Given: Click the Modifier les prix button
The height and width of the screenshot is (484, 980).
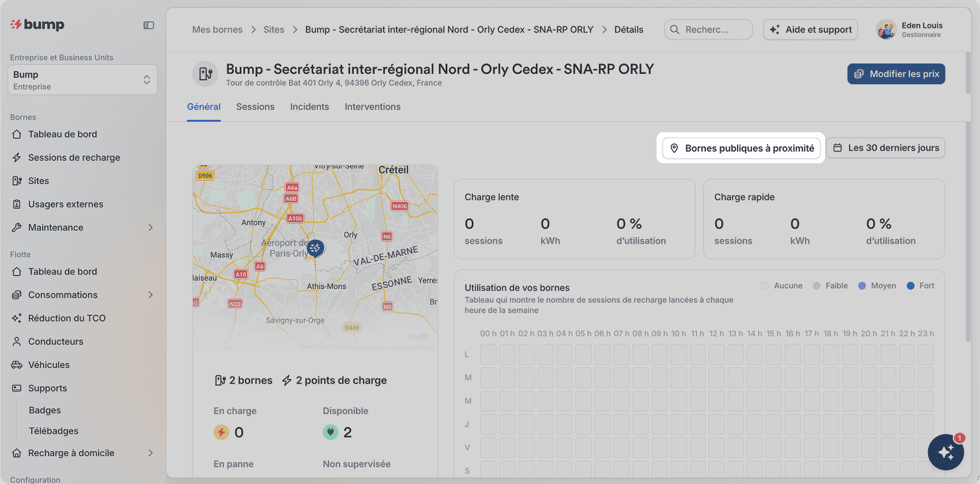Looking at the screenshot, I should click(x=896, y=74).
